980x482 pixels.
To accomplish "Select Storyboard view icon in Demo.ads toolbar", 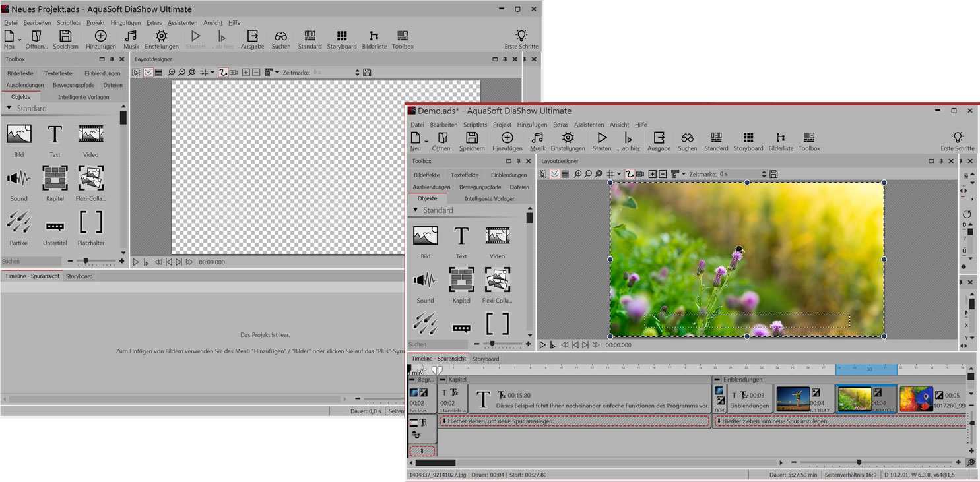I will (x=748, y=138).
